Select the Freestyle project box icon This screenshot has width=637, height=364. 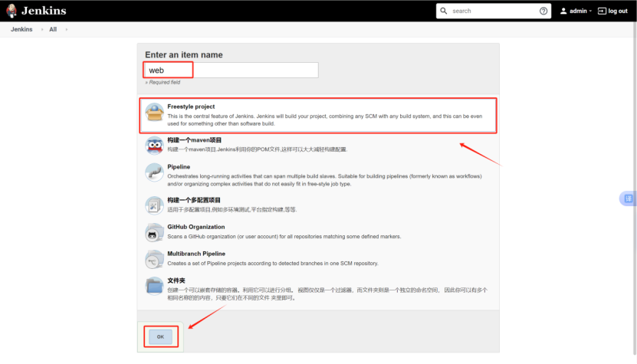click(x=154, y=112)
